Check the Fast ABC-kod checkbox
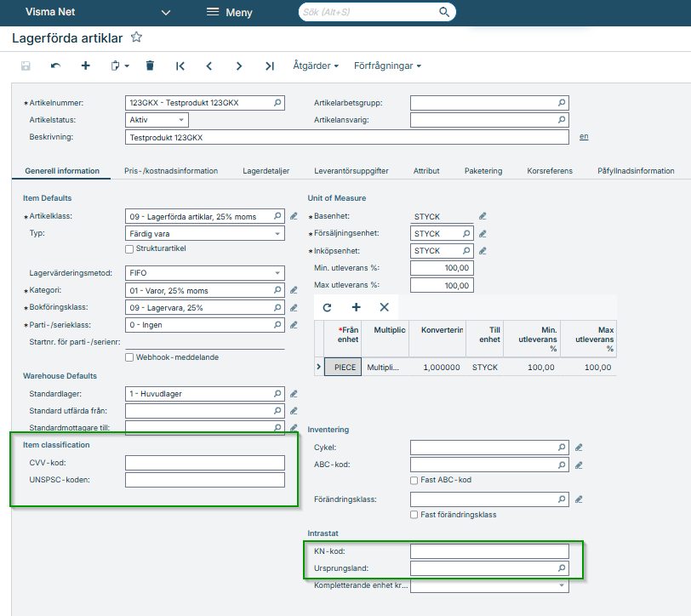 pos(414,480)
